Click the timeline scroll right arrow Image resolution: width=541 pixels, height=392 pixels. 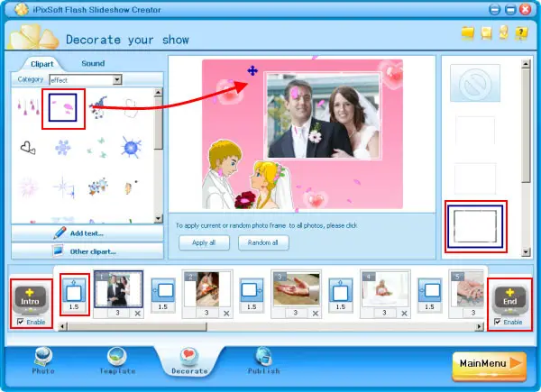tap(480, 326)
